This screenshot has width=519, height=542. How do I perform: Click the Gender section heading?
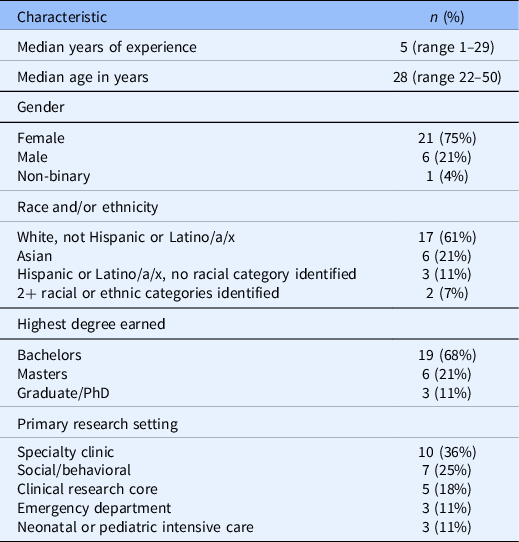tap(41, 107)
